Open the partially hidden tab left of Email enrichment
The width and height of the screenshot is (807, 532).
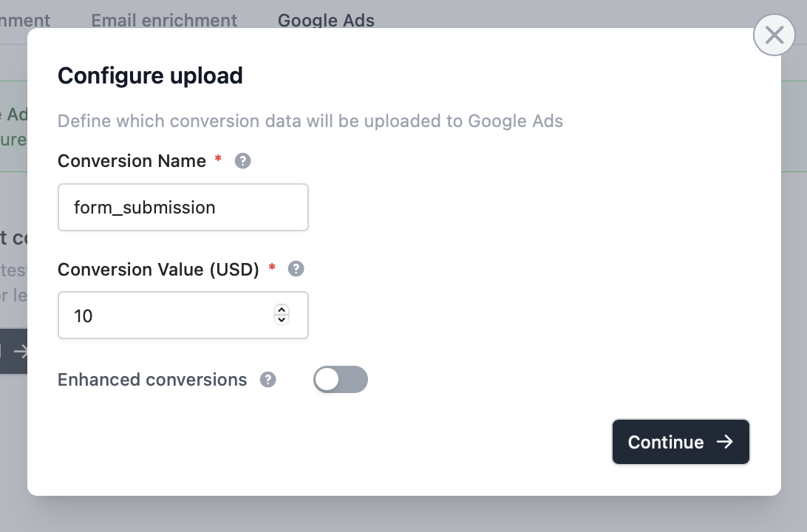pos(24,21)
